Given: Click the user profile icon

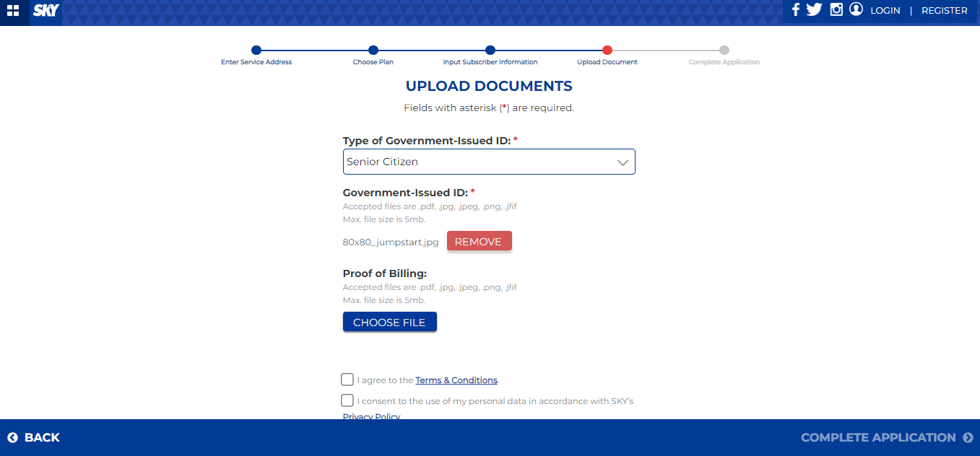Looking at the screenshot, I should (x=856, y=9).
